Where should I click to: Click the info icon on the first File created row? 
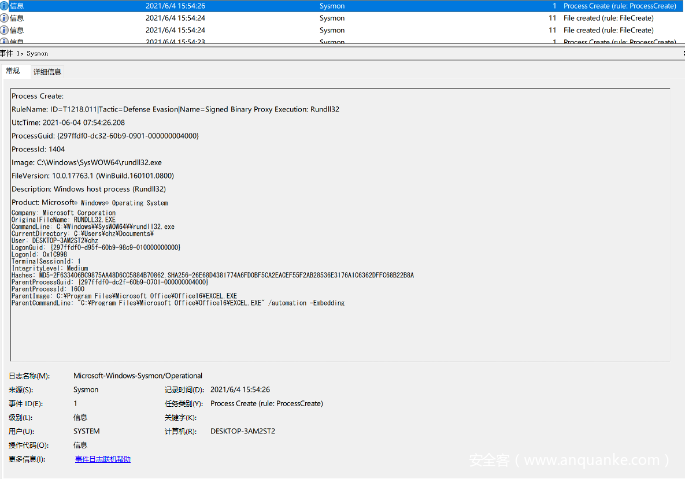tap(5, 18)
